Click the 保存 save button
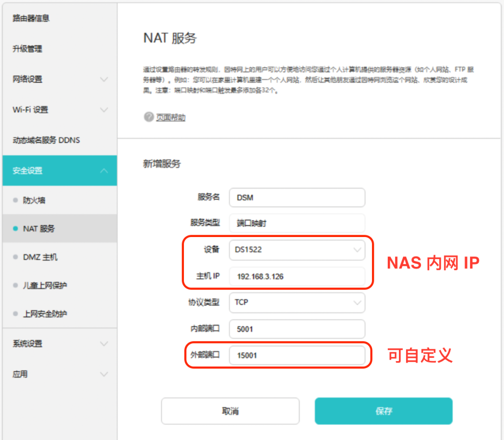Screen dimensions: 504x440 click(x=384, y=411)
